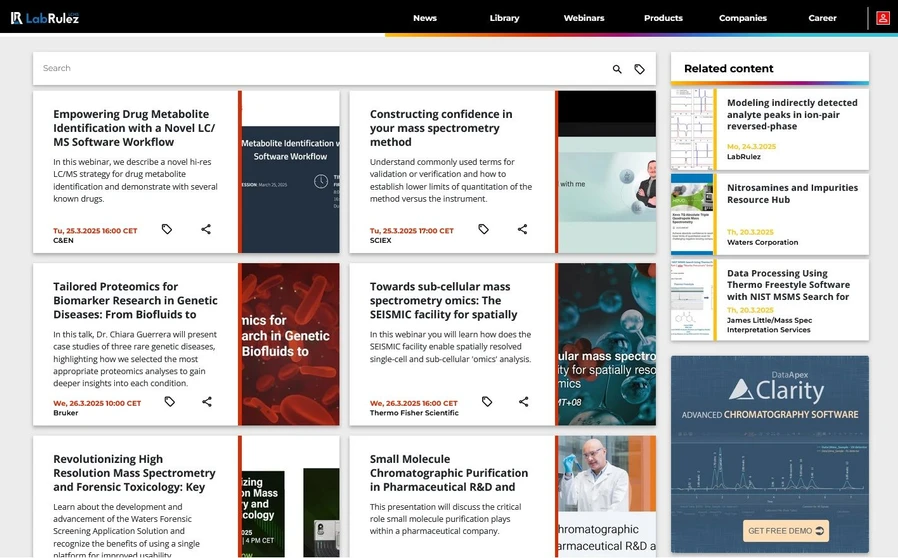Click into the Search input field
The image size is (898, 558).
(320, 69)
